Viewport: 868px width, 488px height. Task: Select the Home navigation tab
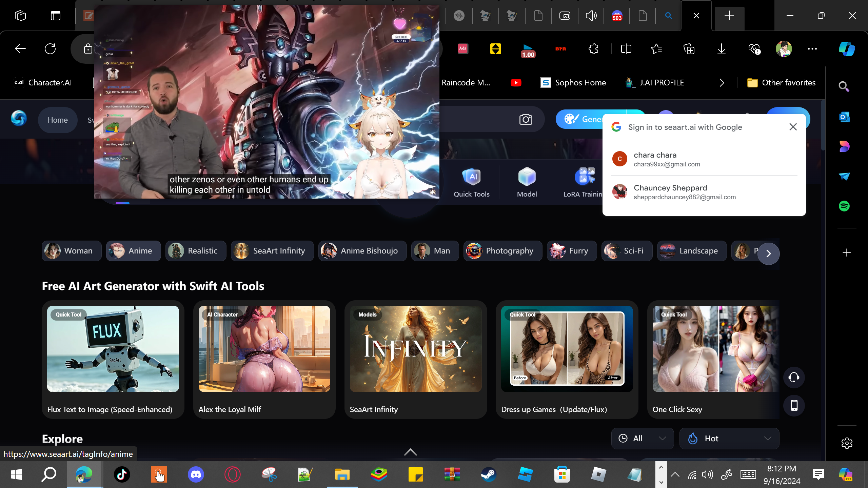tap(58, 120)
